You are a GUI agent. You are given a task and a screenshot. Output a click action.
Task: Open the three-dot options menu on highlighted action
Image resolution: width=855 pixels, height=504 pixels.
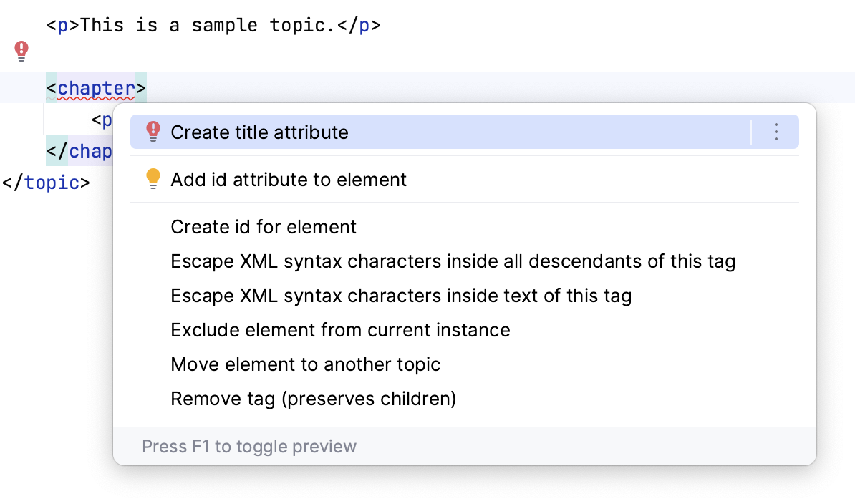(x=776, y=132)
